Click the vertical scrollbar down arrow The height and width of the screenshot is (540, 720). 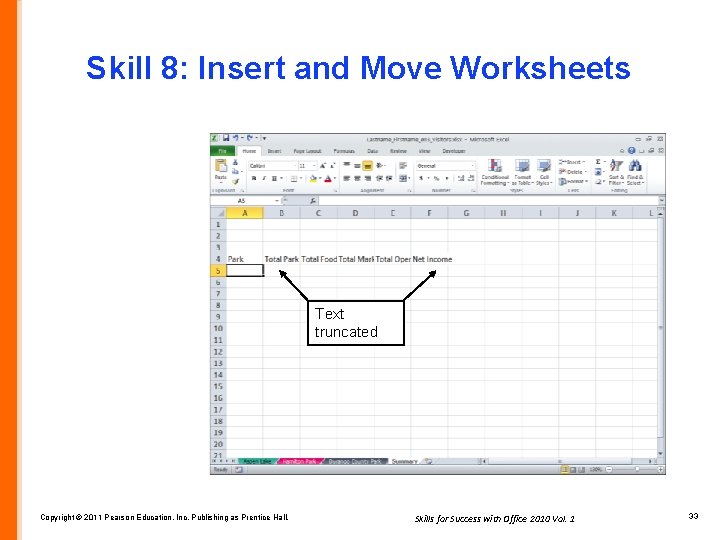pyautogui.click(x=661, y=454)
